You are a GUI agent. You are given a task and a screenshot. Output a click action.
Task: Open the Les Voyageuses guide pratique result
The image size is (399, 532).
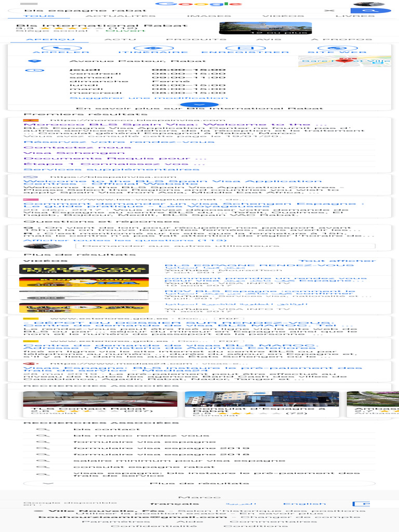194,205
